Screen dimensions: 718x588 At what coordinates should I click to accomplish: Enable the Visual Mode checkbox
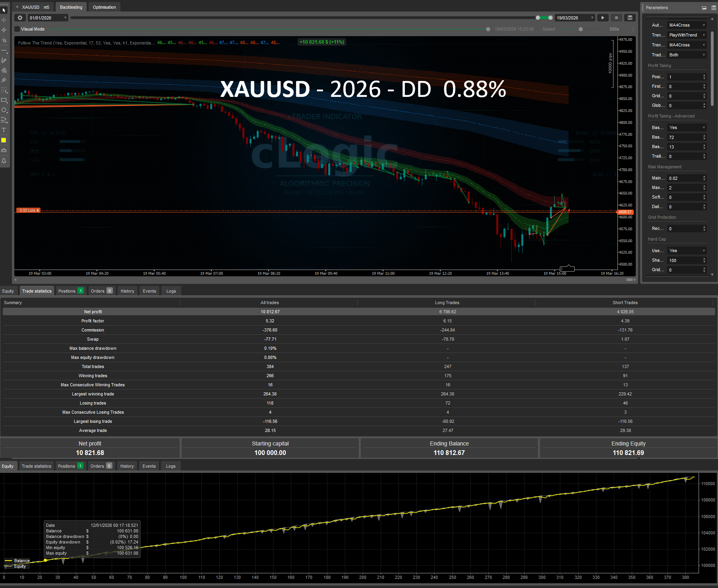[x=17, y=29]
